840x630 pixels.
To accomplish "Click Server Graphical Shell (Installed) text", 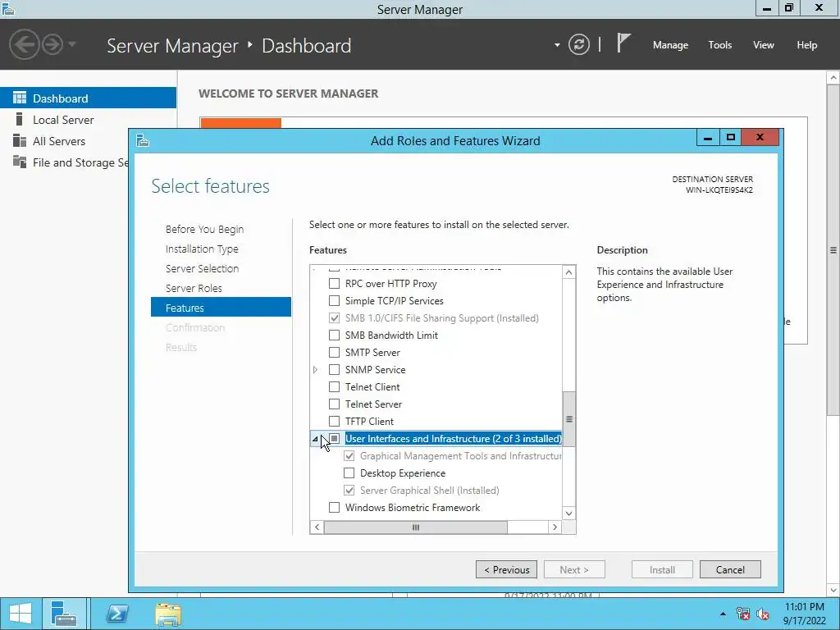I will [x=429, y=491].
